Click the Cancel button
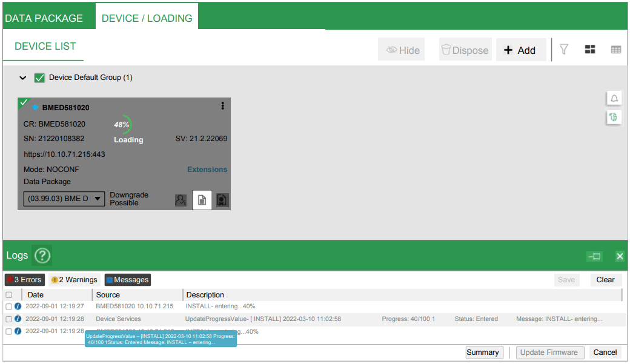This screenshot has width=630, height=364. click(x=605, y=352)
